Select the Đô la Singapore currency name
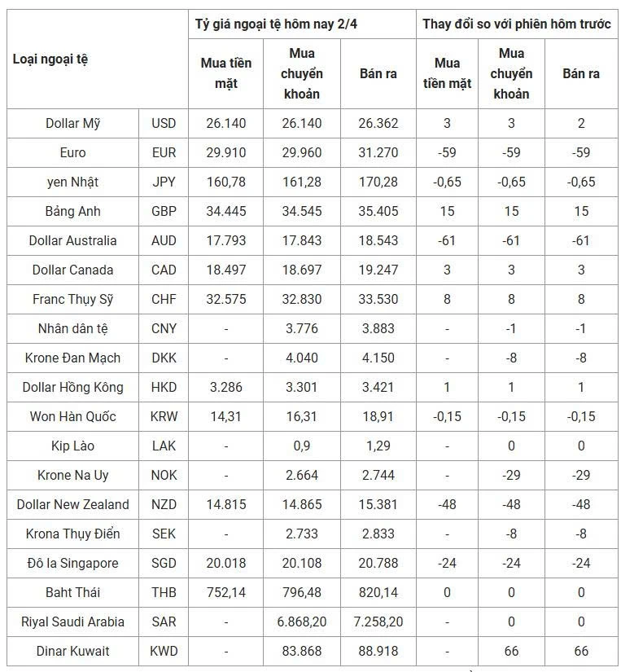The height and width of the screenshot is (672, 621). point(73,563)
